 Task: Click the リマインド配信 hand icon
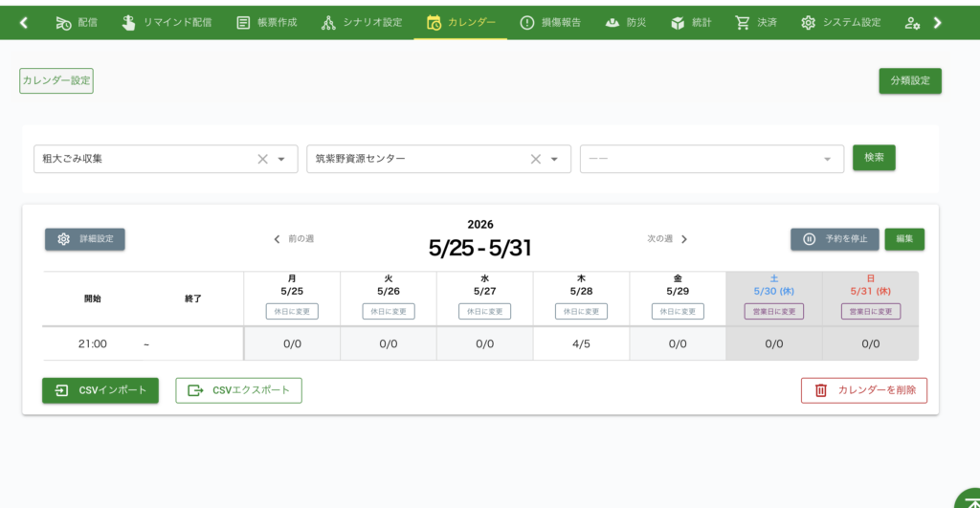point(128,23)
